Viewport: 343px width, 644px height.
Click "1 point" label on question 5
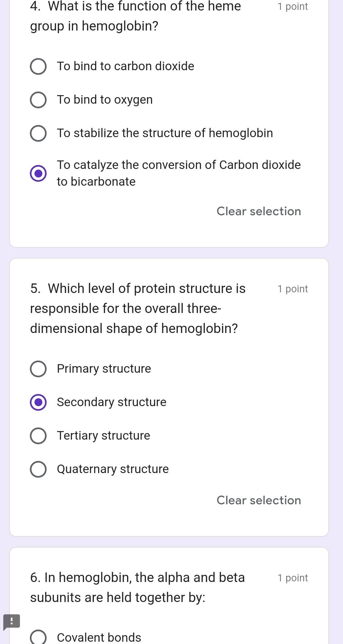tap(292, 289)
